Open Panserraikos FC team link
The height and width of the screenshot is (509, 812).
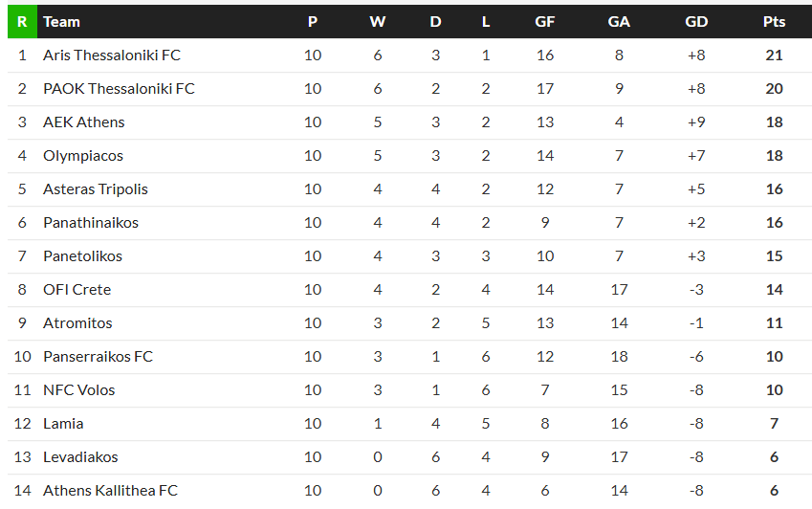(x=98, y=357)
